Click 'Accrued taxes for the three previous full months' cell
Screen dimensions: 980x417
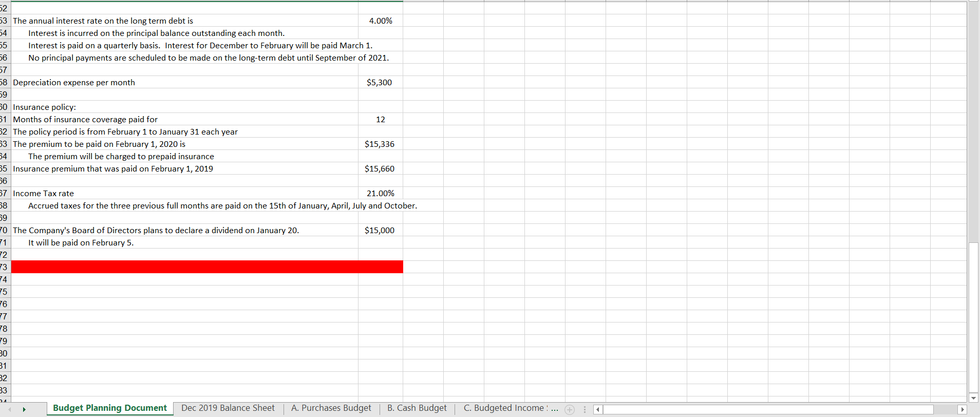(x=184, y=205)
